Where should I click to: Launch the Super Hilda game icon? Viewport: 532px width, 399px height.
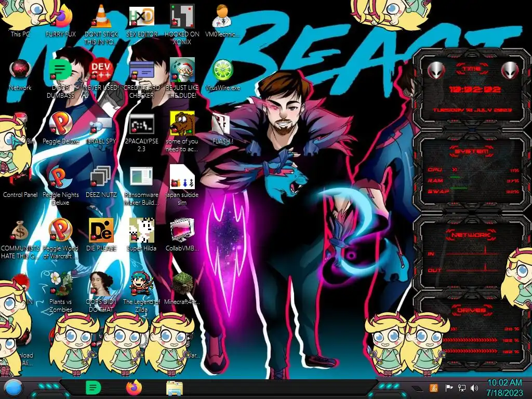[x=141, y=235]
